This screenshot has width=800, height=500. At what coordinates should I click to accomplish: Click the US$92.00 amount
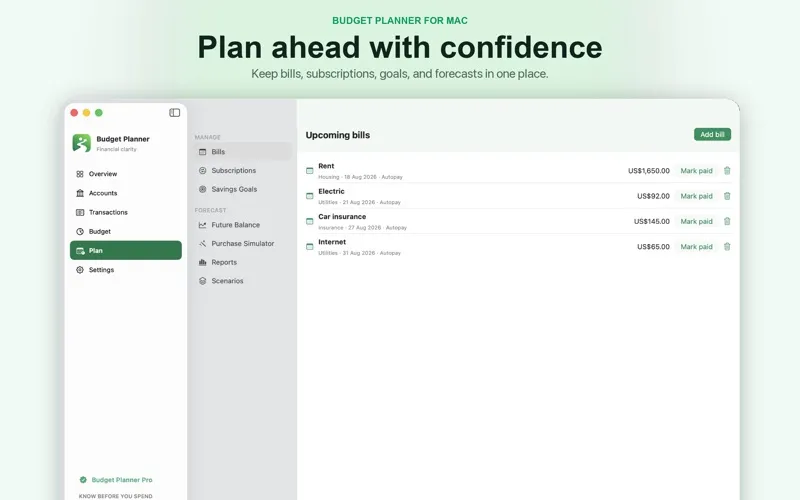(x=653, y=196)
